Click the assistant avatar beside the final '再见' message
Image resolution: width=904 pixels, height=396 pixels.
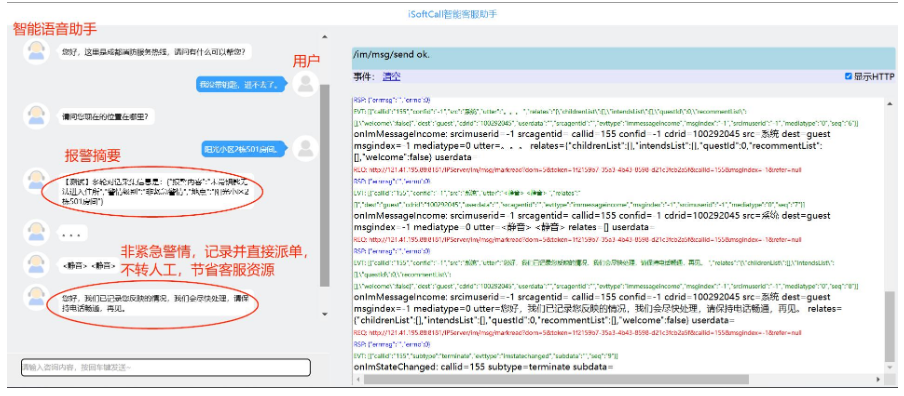click(x=36, y=297)
